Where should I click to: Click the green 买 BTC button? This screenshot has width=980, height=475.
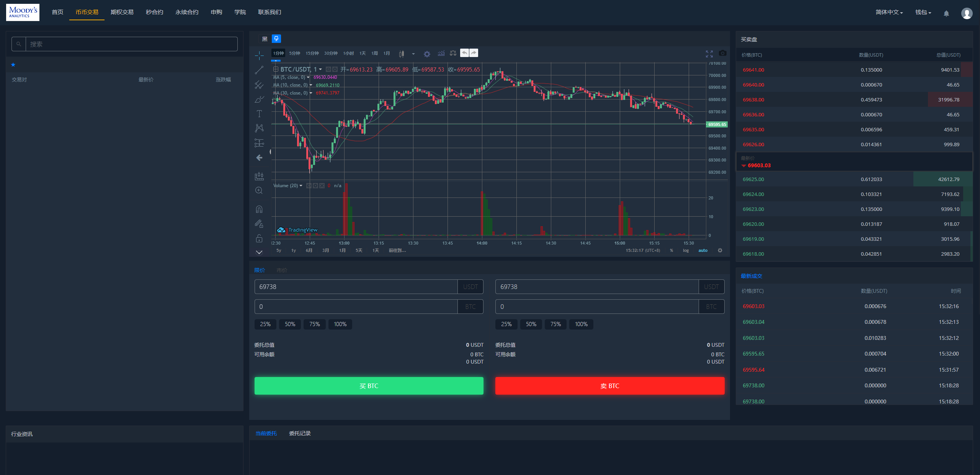369,386
